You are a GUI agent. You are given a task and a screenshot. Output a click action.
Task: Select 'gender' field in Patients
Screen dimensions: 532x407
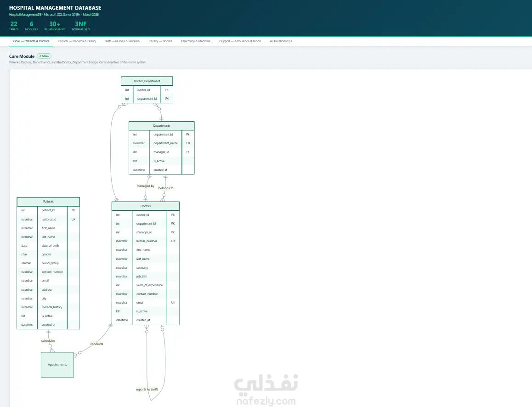48,254
